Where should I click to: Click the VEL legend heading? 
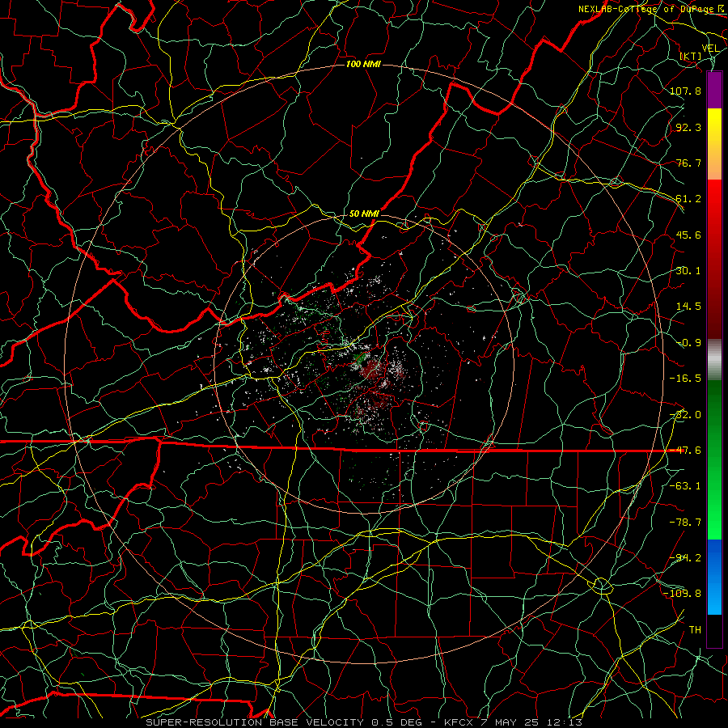point(710,49)
